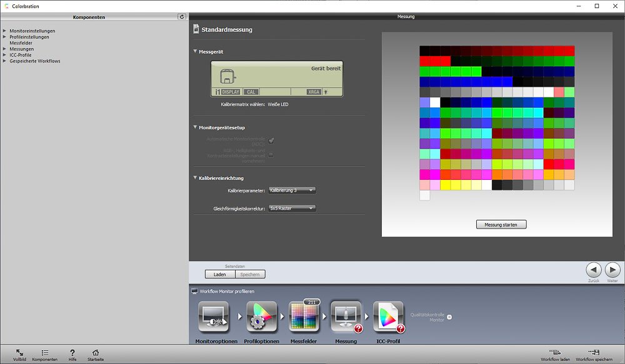Image resolution: width=625 pixels, height=364 pixels.
Task: Collapse the Kalibriereinrichtung section
Action: tap(195, 177)
